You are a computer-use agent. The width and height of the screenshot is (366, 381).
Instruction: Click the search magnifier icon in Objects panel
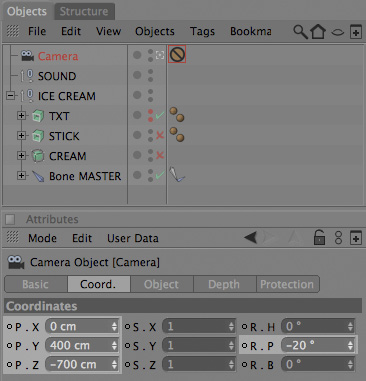[300, 32]
